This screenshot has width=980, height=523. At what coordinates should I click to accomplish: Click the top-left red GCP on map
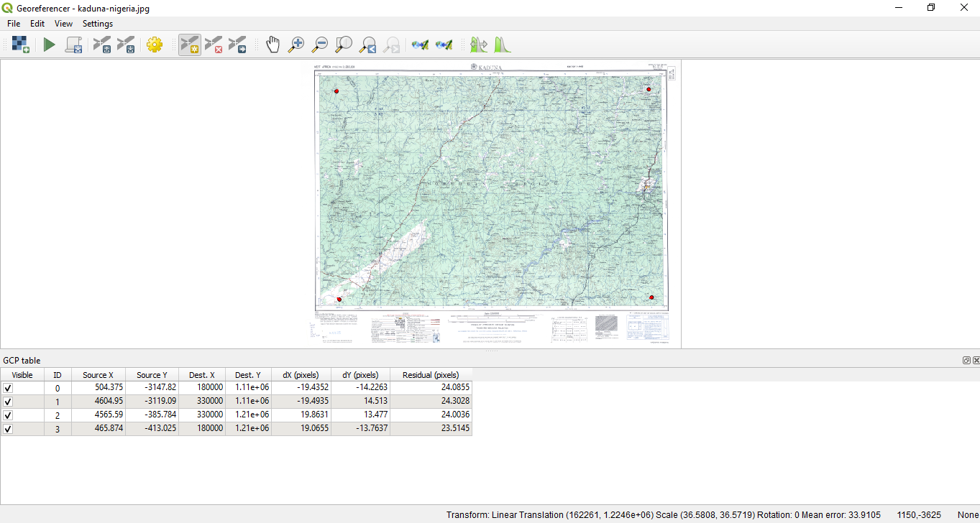click(x=336, y=91)
